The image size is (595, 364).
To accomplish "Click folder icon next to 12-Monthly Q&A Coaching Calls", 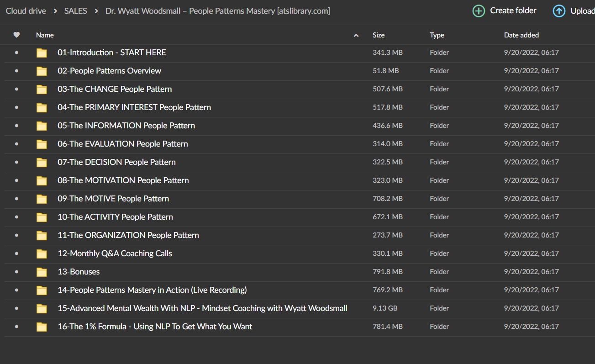I will pyautogui.click(x=42, y=254).
